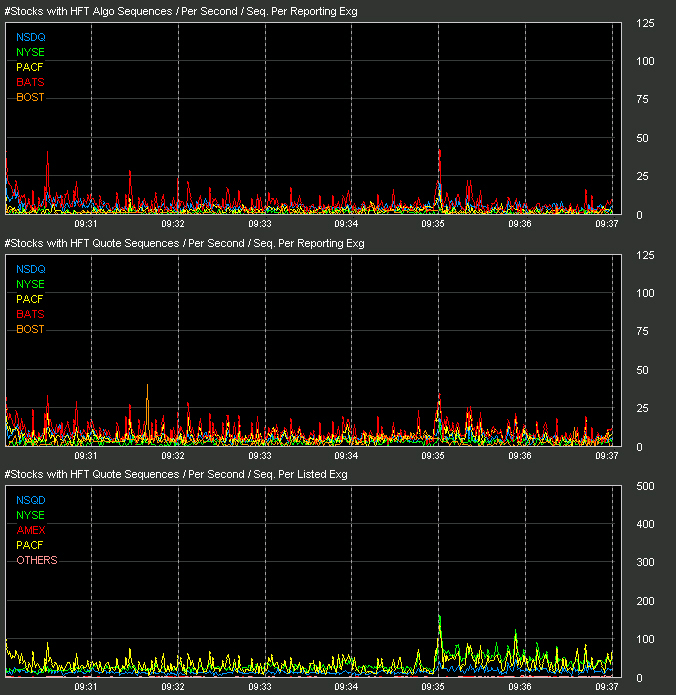Click the Per Listed Exg chart title
Viewport: 676px width, 695px height.
tap(176, 474)
